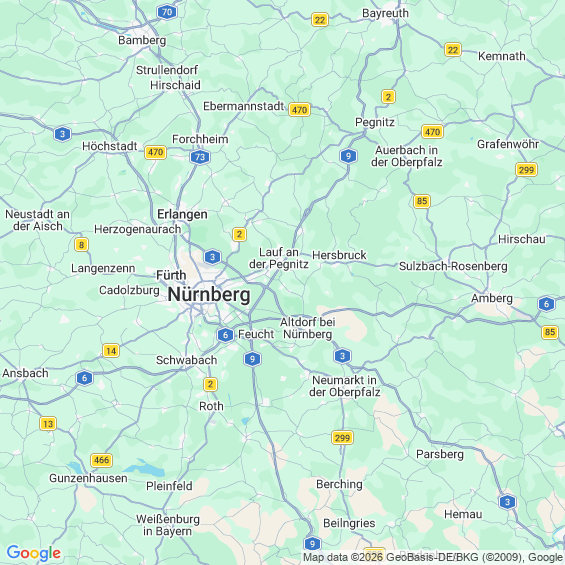The image size is (565, 565).
Task: Select the A9 shield south of Pegnitz
Action: (348, 156)
